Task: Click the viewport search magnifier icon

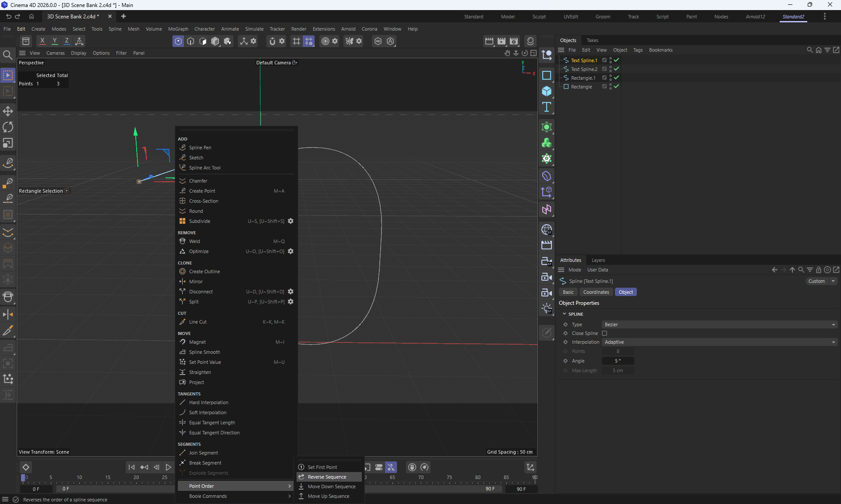Action: coord(8,55)
